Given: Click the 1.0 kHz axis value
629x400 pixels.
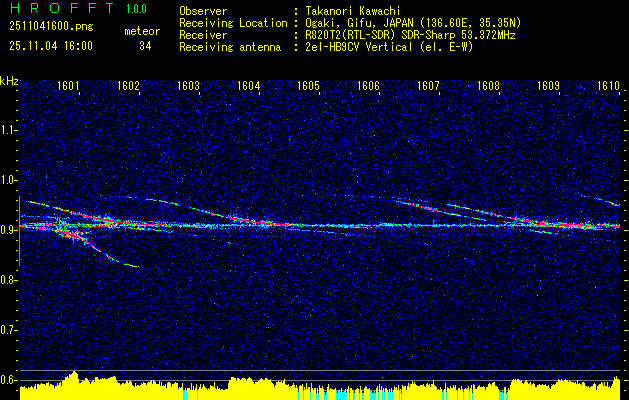Looking at the screenshot, I should (9, 180).
